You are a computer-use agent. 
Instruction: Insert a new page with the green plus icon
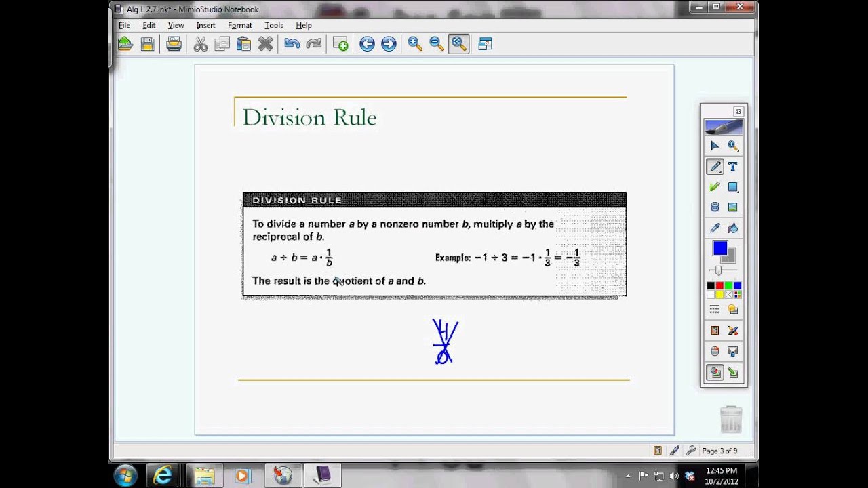(340, 44)
